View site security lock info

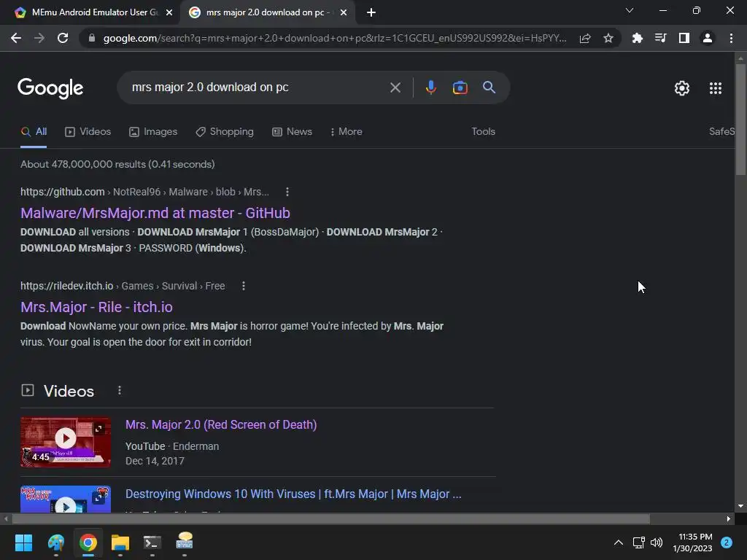(x=92, y=38)
